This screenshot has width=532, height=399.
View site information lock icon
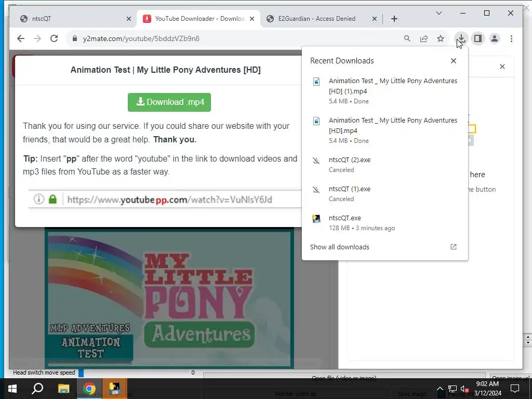[x=75, y=38]
